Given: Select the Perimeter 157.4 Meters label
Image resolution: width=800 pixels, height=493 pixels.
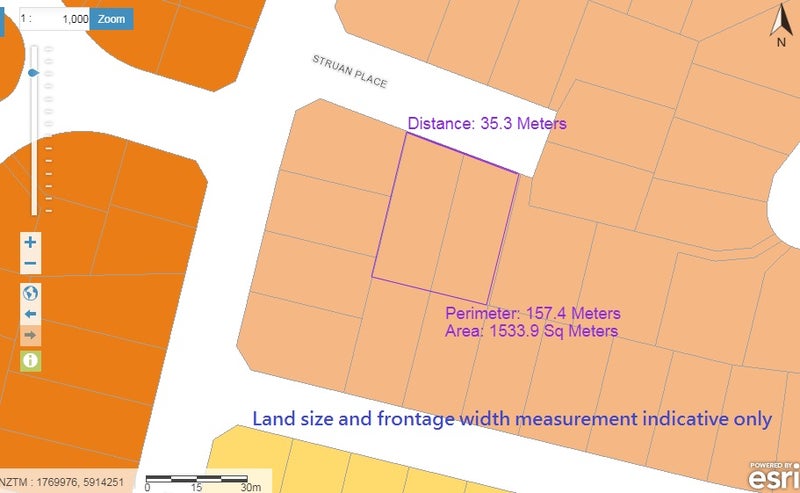Looking at the screenshot, I should tap(533, 313).
